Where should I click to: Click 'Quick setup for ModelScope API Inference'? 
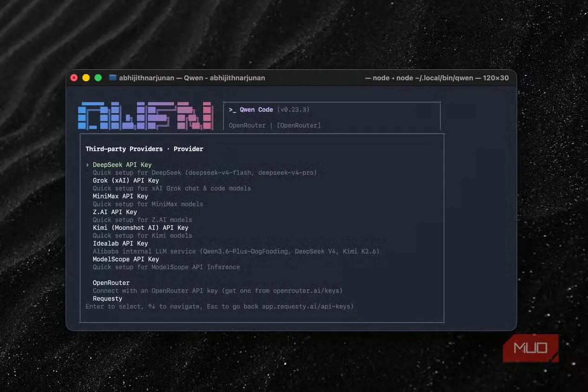tap(166, 268)
